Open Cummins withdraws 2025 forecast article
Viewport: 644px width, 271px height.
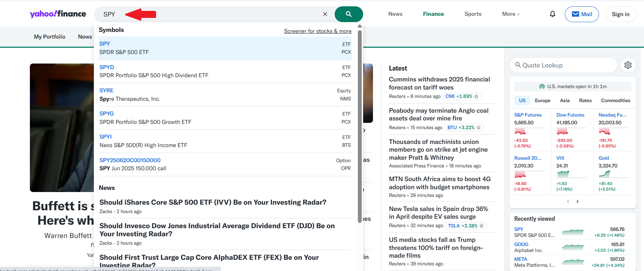[x=439, y=84]
